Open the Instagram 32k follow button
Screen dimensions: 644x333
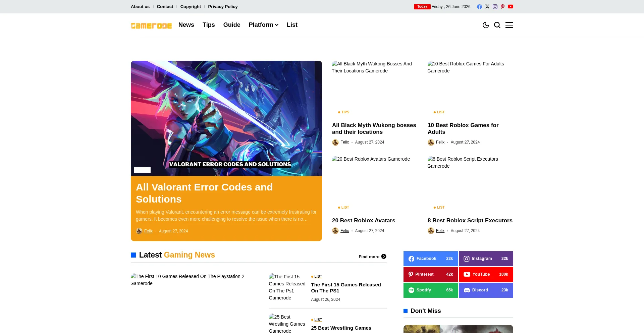(x=486, y=259)
